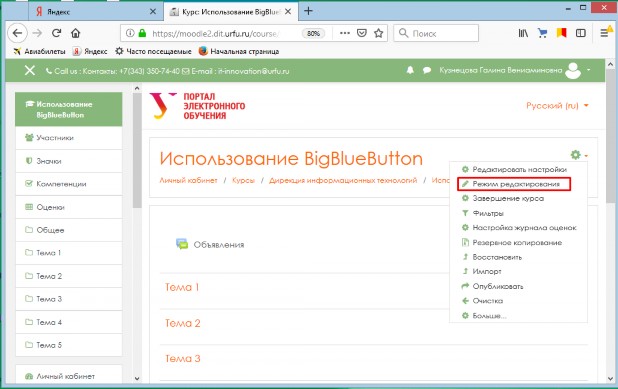Close the Яндекс tab

[x=153, y=12]
